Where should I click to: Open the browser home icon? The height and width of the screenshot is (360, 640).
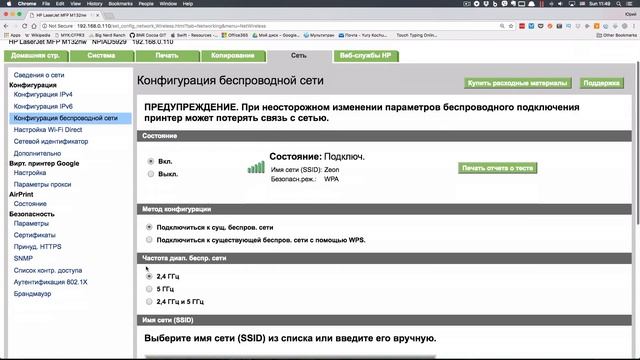pyautogui.click(x=34, y=26)
